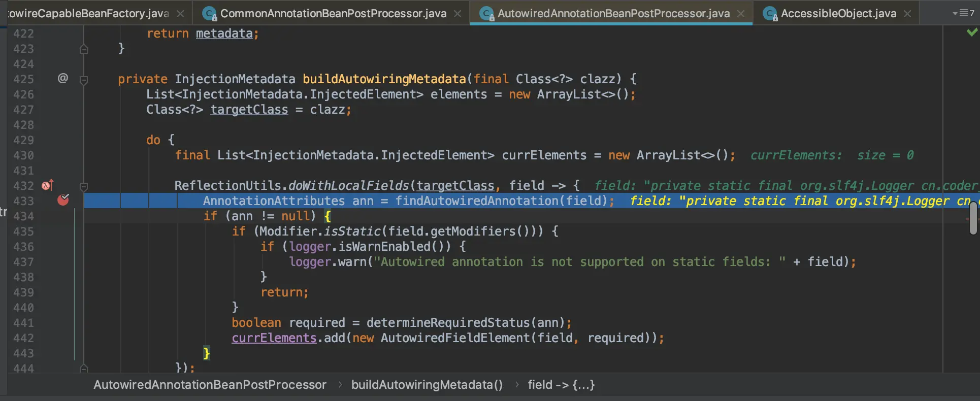Image resolution: width=980 pixels, height=401 pixels.
Task: Close the AccessibleObject.java tab
Action: pos(907,14)
